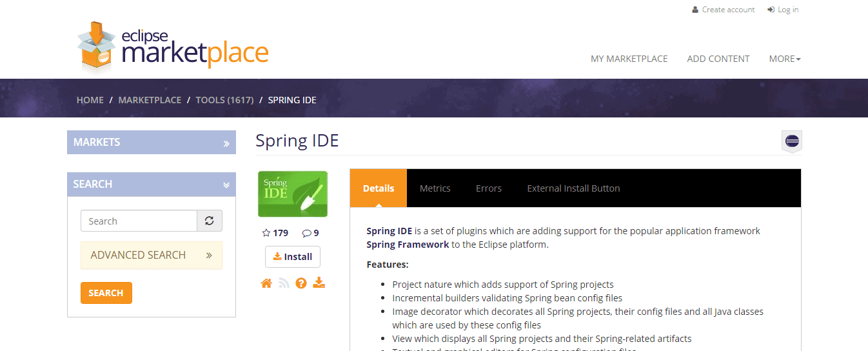Image resolution: width=868 pixels, height=351 pixels.
Task: Open the External Install Button tab
Action: (573, 188)
